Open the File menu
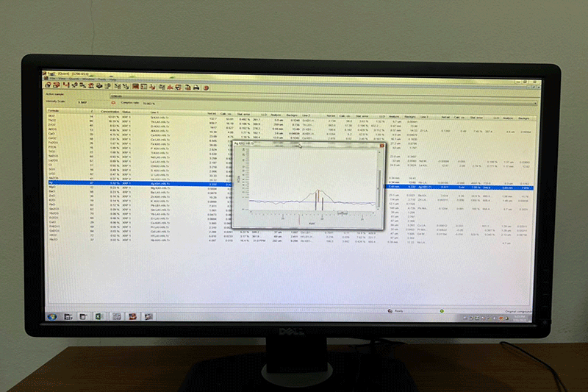This screenshot has width=588, height=392. pos(52,79)
